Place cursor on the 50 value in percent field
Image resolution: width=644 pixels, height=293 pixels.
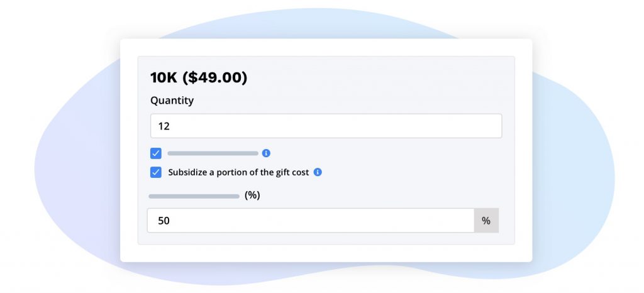coord(164,221)
